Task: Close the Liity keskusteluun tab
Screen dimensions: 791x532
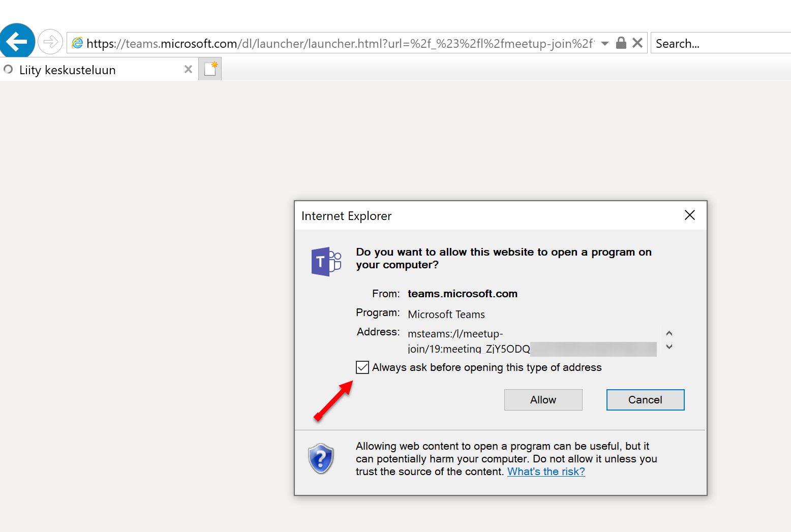Action: coord(188,70)
